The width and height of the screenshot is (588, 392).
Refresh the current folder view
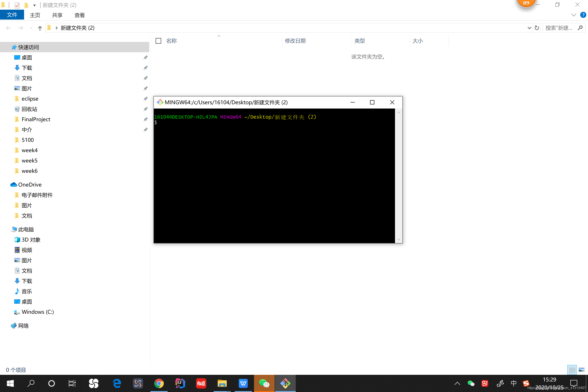click(537, 28)
